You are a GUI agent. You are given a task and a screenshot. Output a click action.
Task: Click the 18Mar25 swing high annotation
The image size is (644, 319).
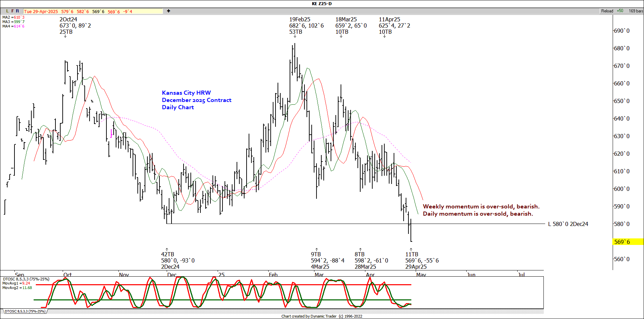[x=351, y=25]
